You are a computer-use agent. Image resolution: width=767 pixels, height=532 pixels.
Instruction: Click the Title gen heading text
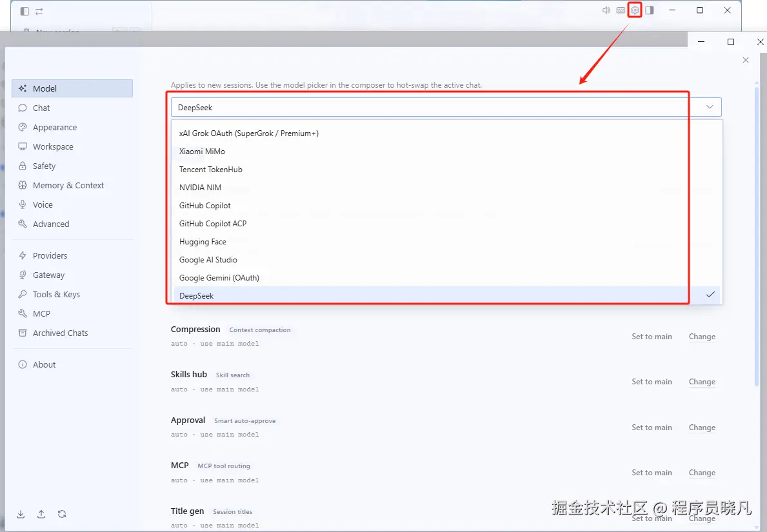(187, 511)
